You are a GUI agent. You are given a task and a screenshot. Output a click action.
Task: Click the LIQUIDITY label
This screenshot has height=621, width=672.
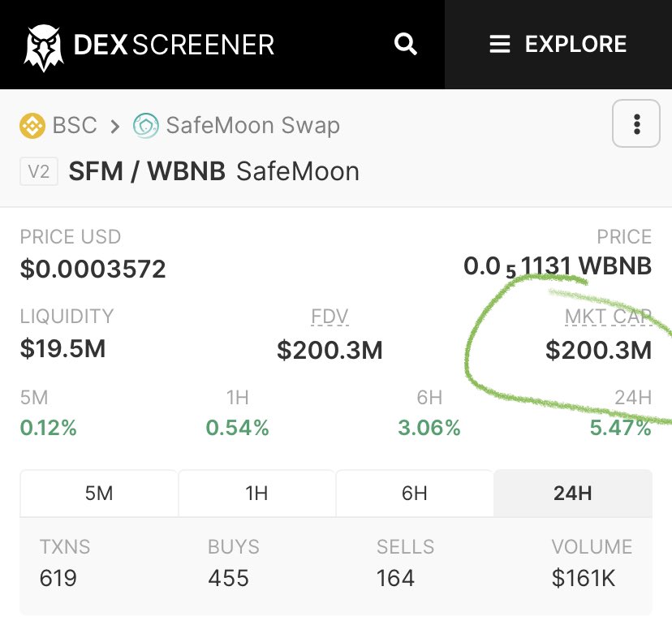67,317
